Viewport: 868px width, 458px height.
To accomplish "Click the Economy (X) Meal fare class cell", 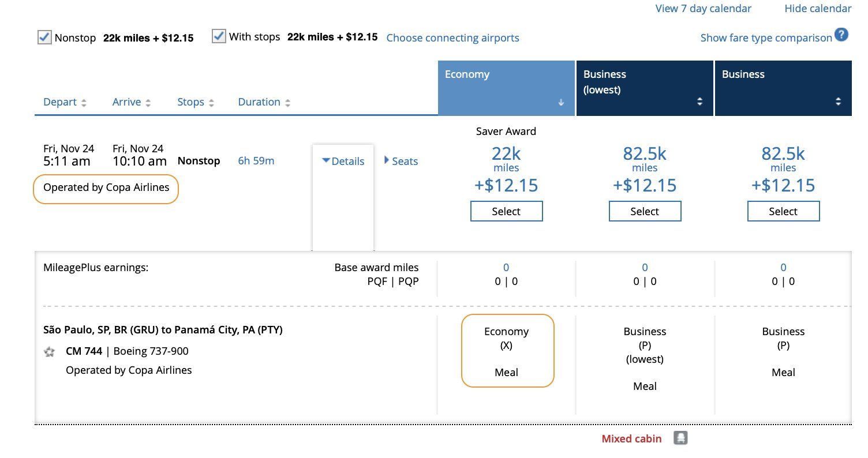I will [508, 351].
